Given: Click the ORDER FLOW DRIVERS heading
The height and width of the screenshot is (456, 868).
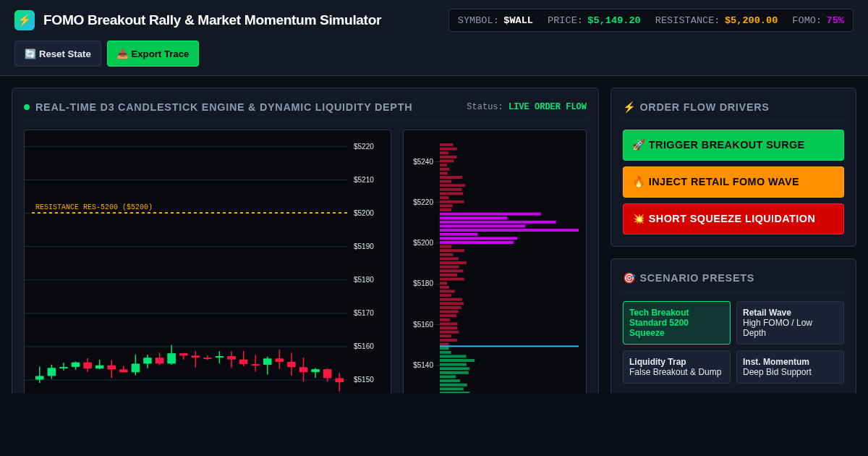Looking at the screenshot, I should (705, 107).
